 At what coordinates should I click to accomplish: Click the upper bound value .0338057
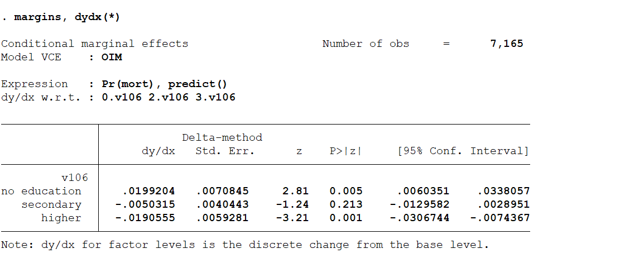pos(503,191)
